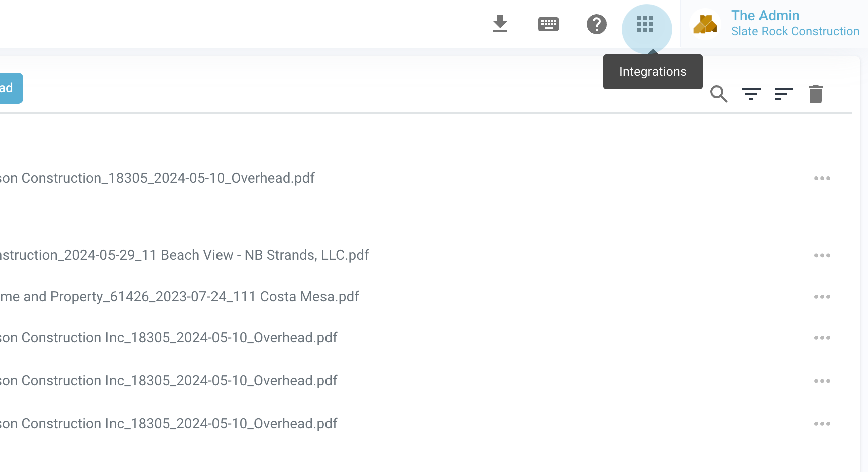Open the Integrations grid icon
868x472 pixels.
pyautogui.click(x=645, y=24)
